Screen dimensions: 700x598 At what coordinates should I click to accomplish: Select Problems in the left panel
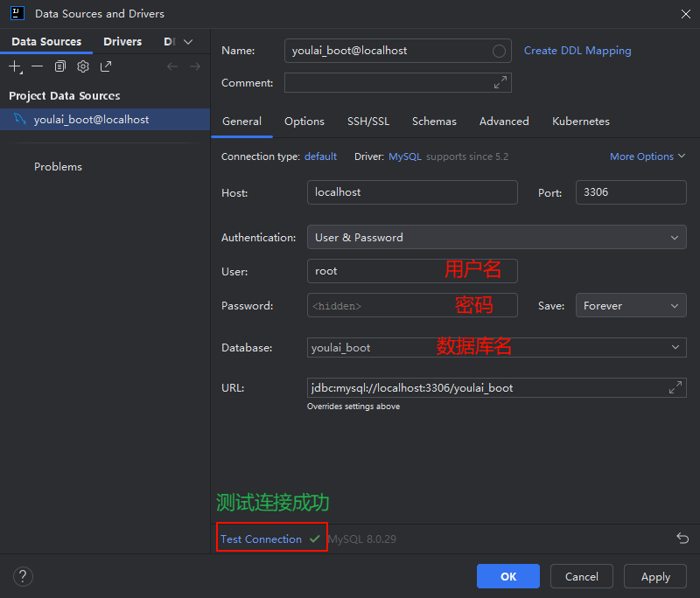tap(58, 167)
